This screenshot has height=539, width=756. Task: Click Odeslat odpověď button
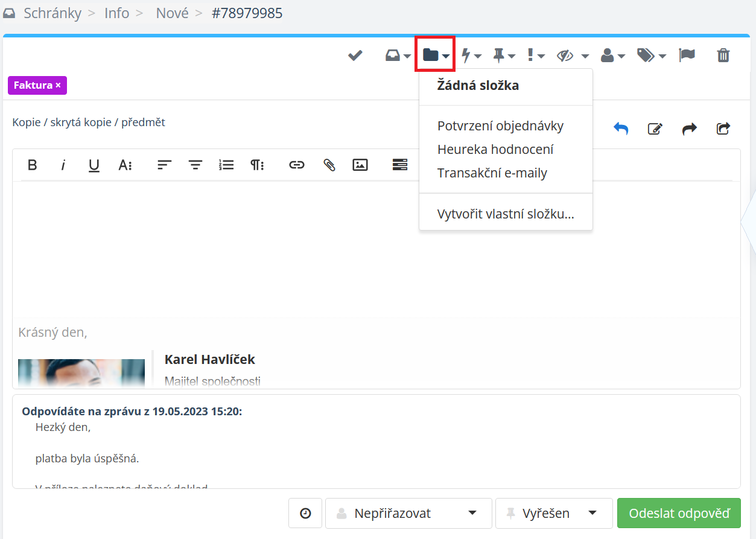[x=679, y=514]
